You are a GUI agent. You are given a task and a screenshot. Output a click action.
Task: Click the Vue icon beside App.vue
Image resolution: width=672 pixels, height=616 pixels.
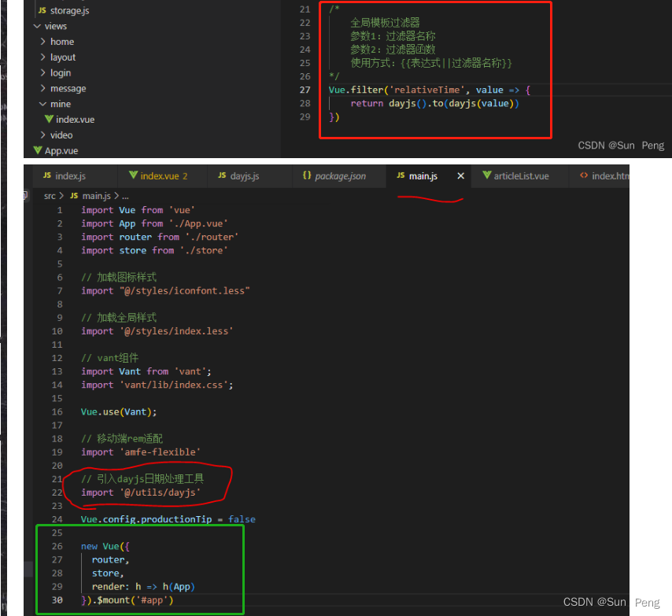click(38, 150)
